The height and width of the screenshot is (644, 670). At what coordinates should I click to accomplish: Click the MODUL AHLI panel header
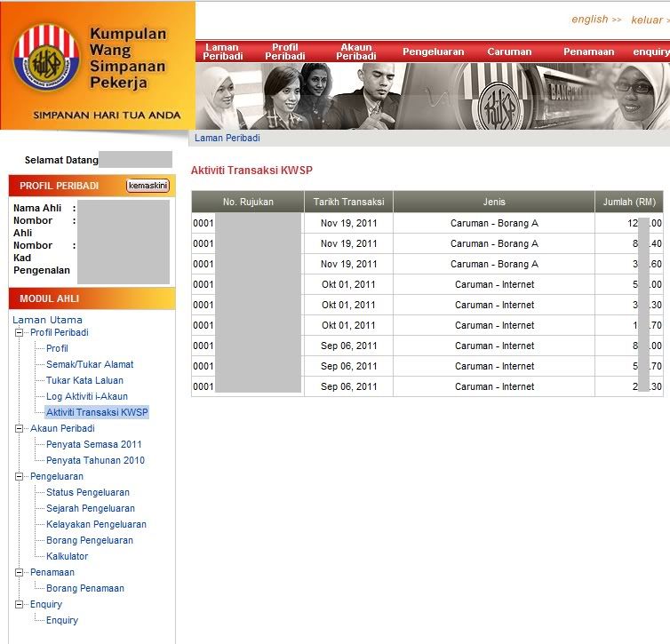pyautogui.click(x=92, y=298)
